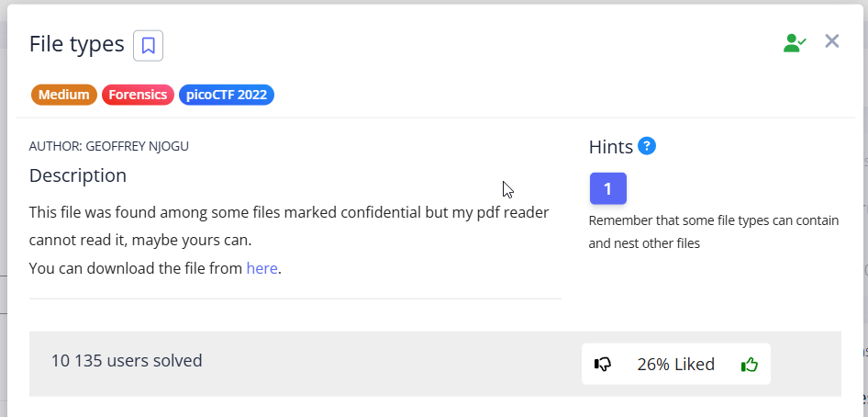The width and height of the screenshot is (868, 417).
Task: Bookmark the File types challenge
Action: [x=148, y=45]
